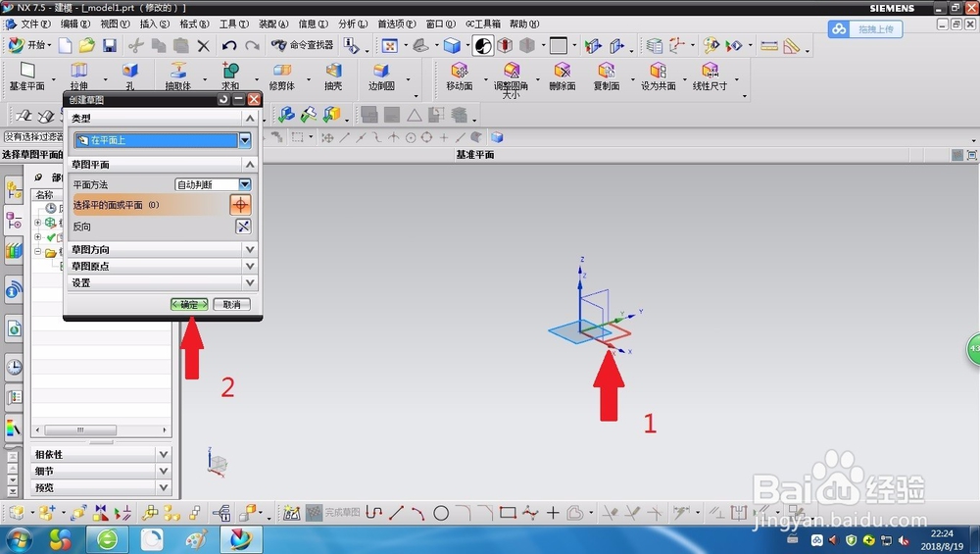980x554 pixels.
Task: Open the Format (格式) menu
Action: click(x=194, y=24)
